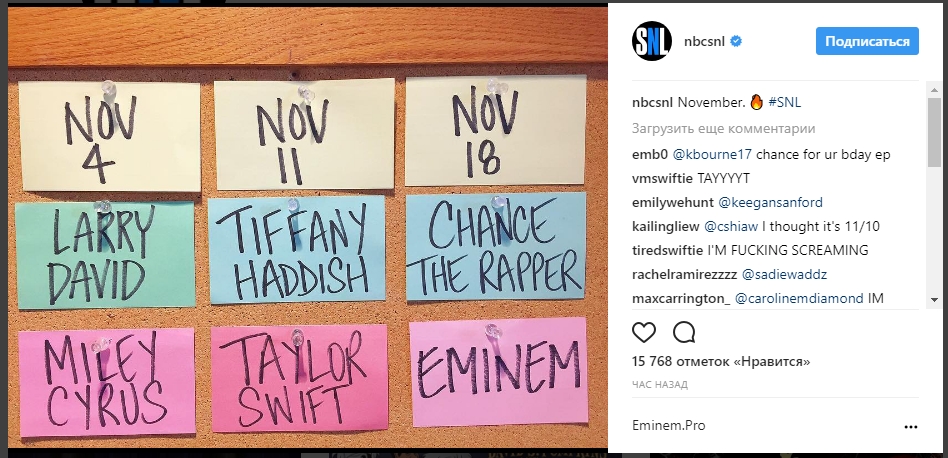Open @keegansanford mention link

pos(770,202)
